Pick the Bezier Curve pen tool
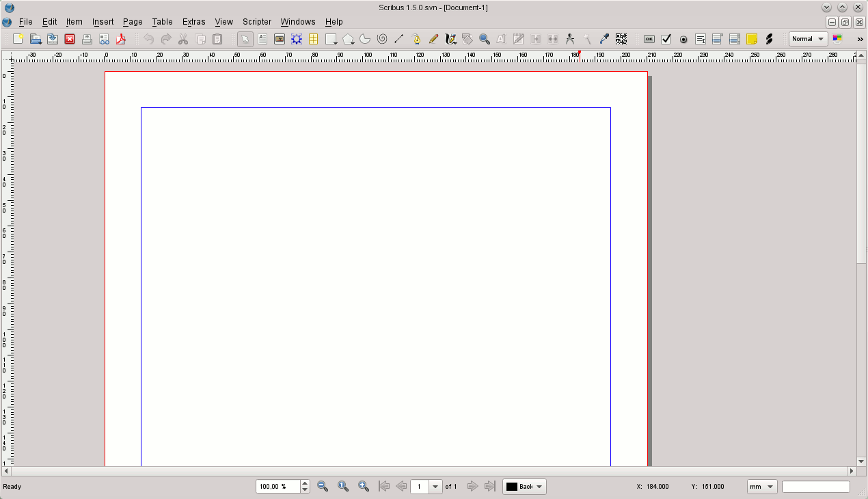Viewport: 868px width, 499px height. (x=416, y=39)
